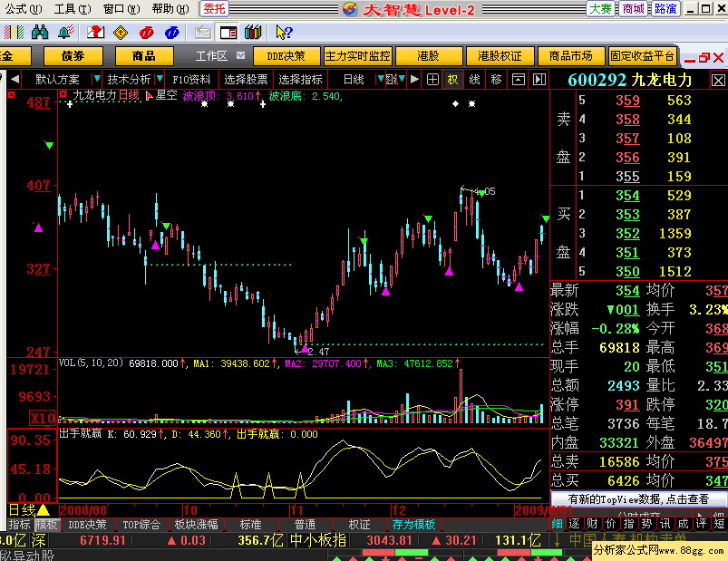This screenshot has width=728, height=561.
Task: Expand the 日线 period dropdown arrow
Action: [381, 80]
